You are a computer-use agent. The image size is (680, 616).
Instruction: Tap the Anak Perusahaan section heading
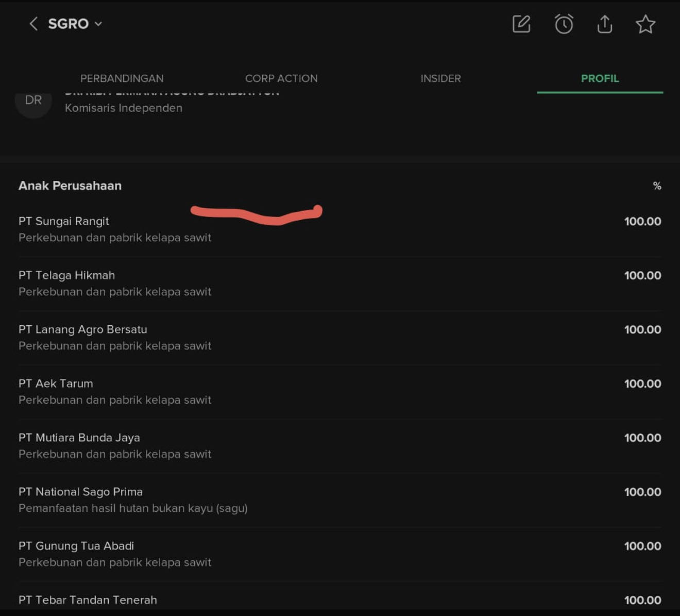tap(70, 186)
